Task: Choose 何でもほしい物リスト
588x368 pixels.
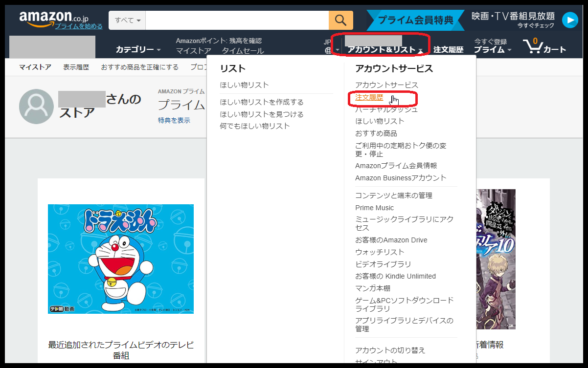Action: click(255, 126)
